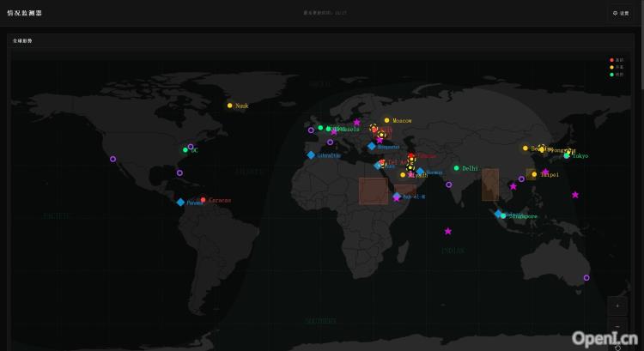Select the purple ring west of Ireland
Image resolution: width=644 pixels, height=351 pixels.
tap(311, 130)
